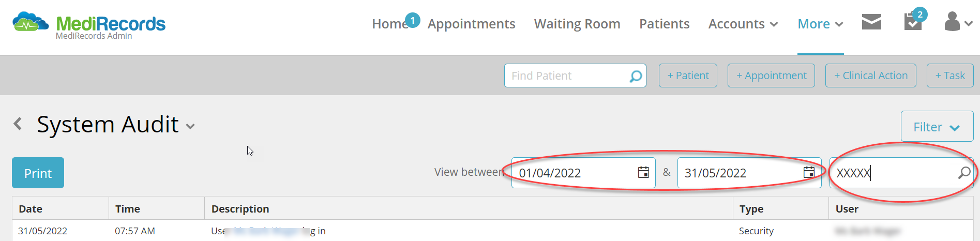This screenshot has height=241, width=980.
Task: Open the user profile icon menu
Action: 958,22
